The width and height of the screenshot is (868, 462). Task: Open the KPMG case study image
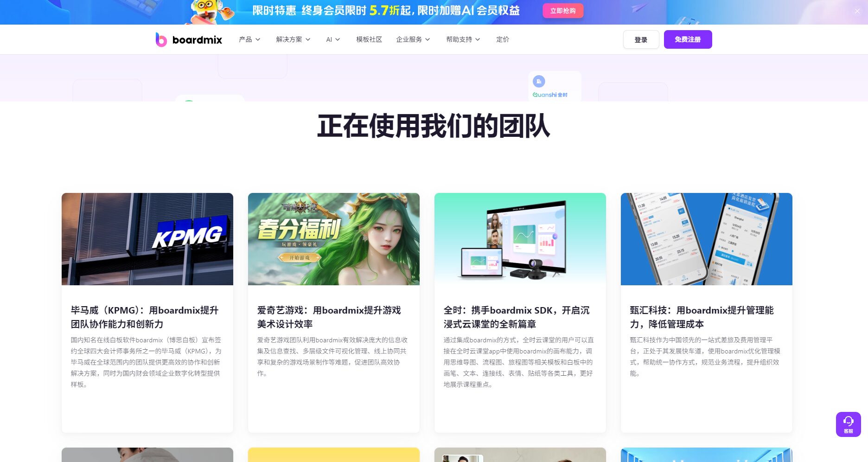point(147,239)
